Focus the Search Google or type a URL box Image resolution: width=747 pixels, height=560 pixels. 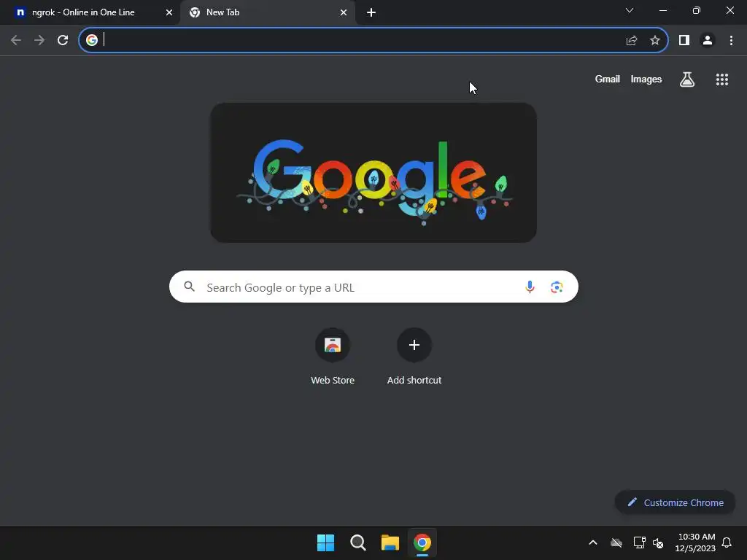tap(373, 287)
